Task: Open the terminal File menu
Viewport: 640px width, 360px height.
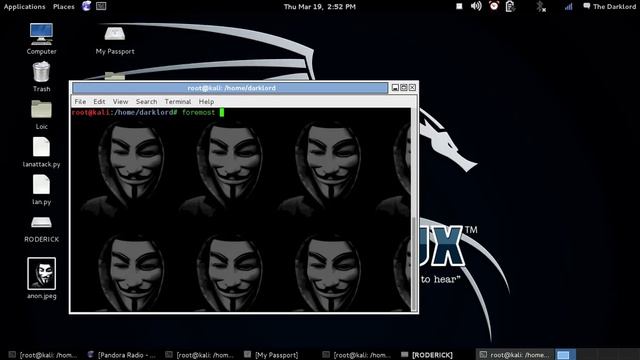Action: [80, 102]
